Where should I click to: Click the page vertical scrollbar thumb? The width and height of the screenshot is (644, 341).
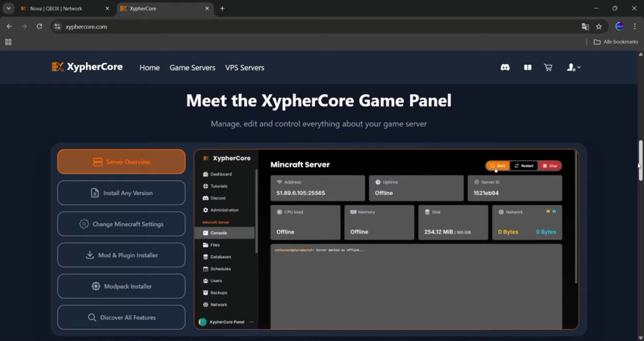640,160
